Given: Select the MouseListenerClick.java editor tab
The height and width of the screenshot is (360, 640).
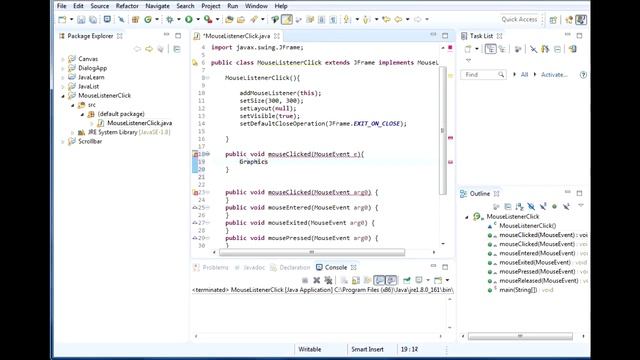Looking at the screenshot, I should [x=237, y=36].
